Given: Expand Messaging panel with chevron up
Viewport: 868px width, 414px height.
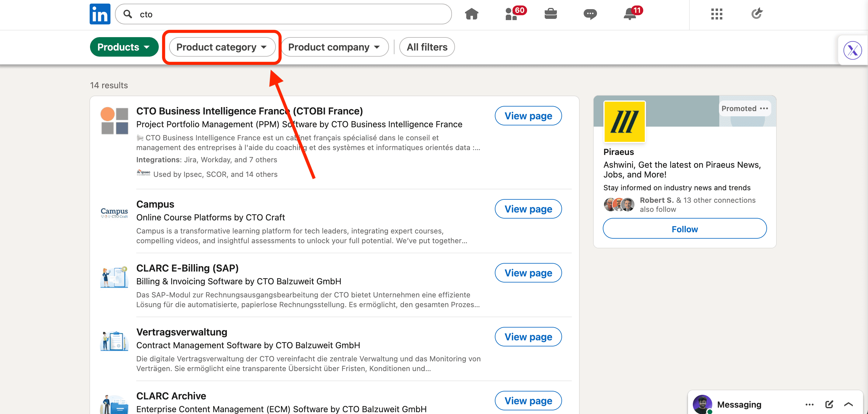Looking at the screenshot, I should (849, 404).
